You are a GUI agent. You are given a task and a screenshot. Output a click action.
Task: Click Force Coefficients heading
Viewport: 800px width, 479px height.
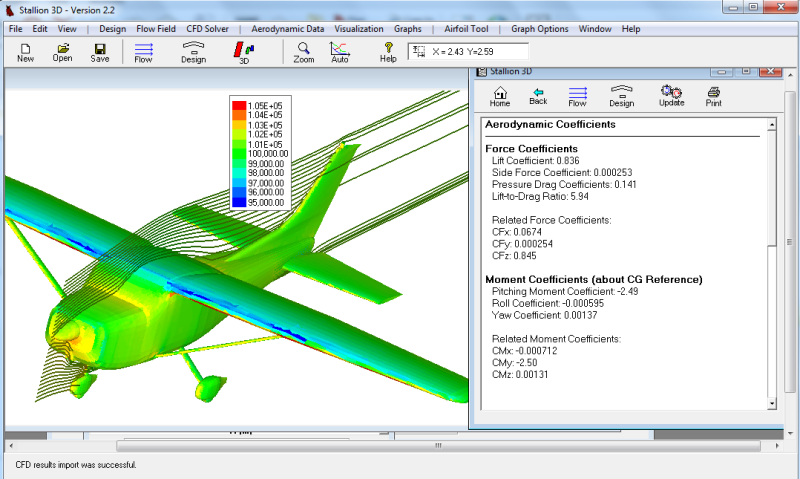point(532,148)
